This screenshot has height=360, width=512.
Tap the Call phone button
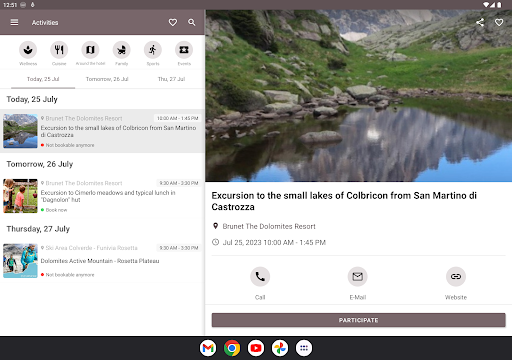tap(260, 277)
